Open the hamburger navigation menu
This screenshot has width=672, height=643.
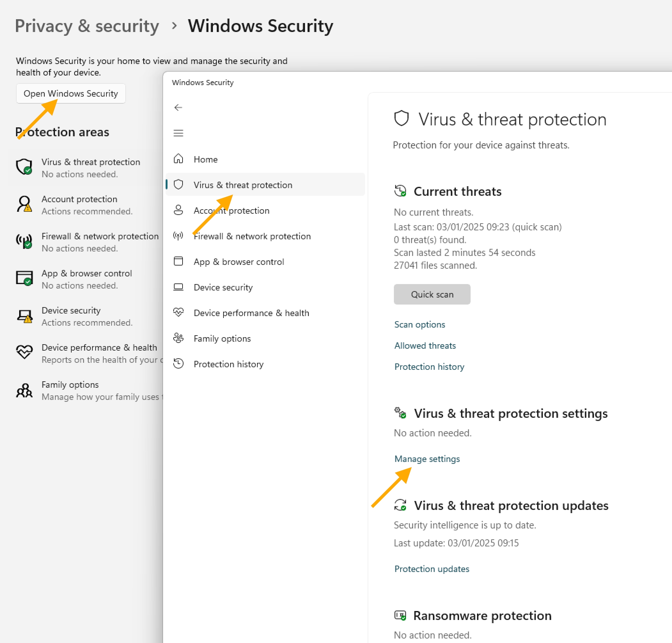pos(178,133)
